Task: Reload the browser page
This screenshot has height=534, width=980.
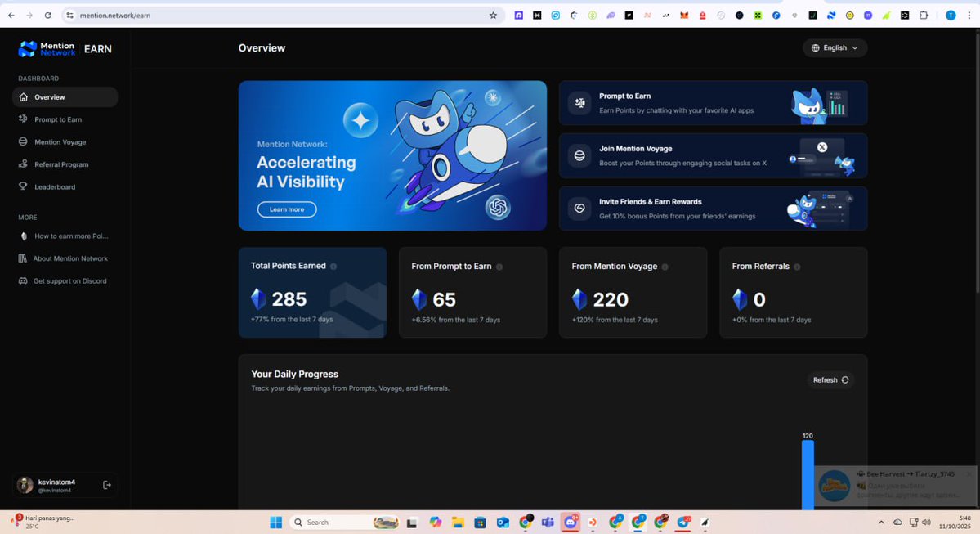Action: (x=47, y=15)
